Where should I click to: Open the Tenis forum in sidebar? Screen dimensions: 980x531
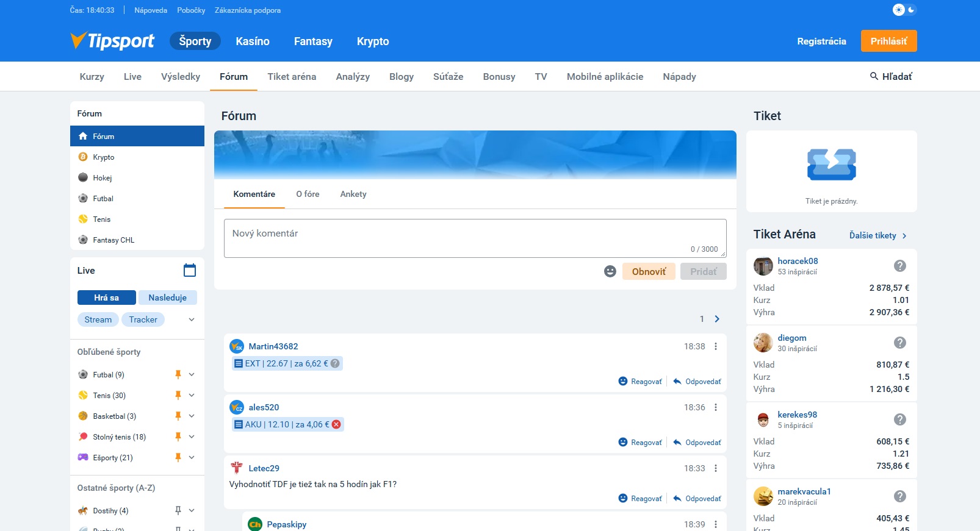pyautogui.click(x=137, y=219)
